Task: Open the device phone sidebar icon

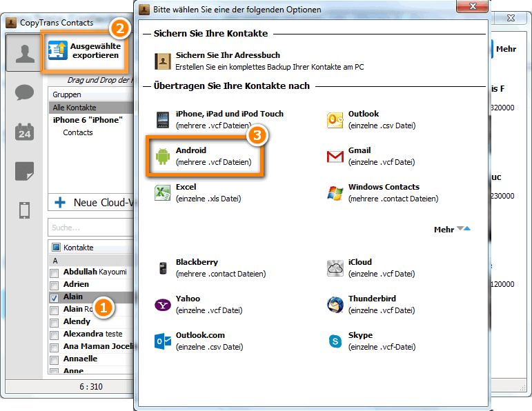Action: tap(24, 210)
